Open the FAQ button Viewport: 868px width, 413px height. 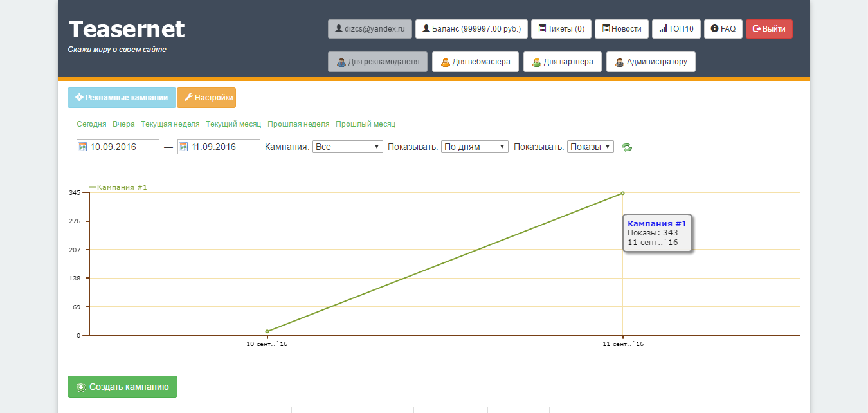723,29
